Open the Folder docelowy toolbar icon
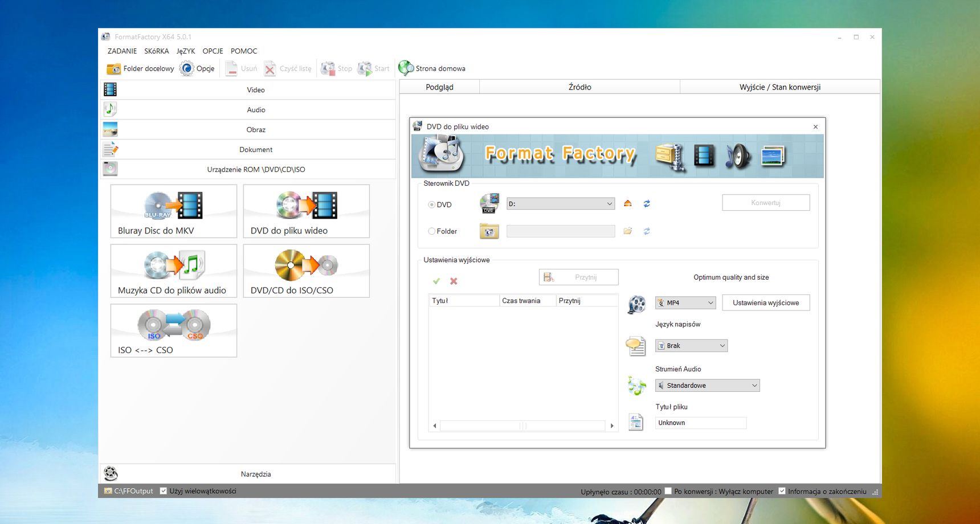The width and height of the screenshot is (980, 524). coord(114,68)
